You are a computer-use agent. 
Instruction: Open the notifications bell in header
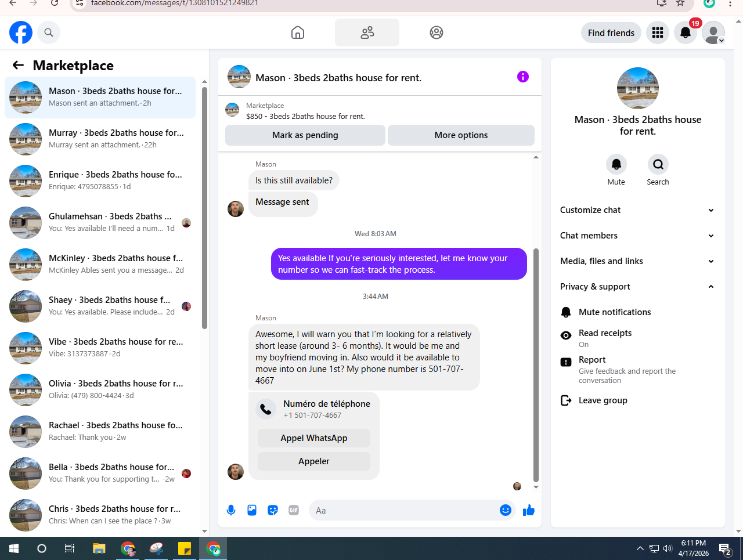click(x=686, y=32)
